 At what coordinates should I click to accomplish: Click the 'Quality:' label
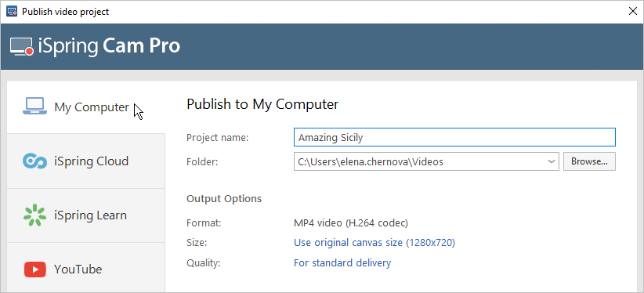point(203,263)
